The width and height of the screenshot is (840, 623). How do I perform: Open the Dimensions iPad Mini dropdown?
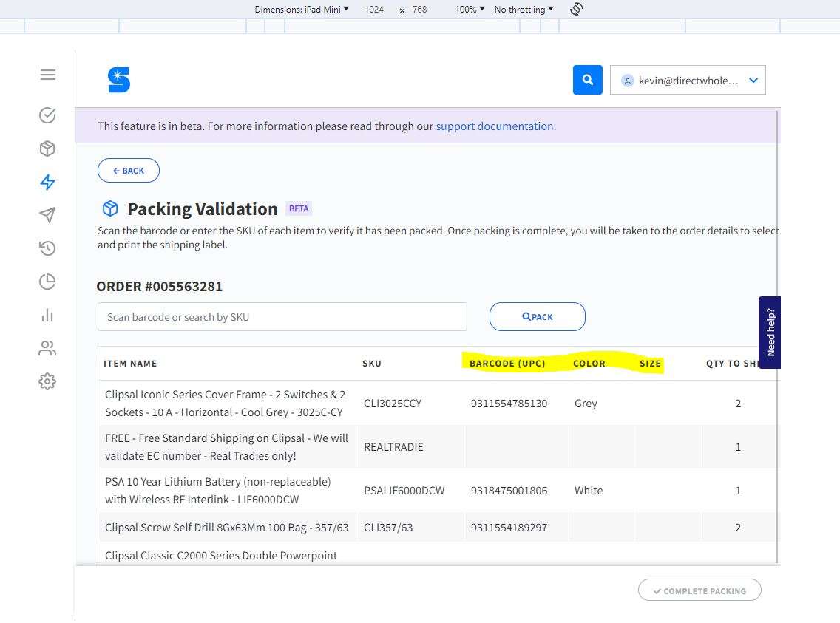pyautogui.click(x=302, y=9)
